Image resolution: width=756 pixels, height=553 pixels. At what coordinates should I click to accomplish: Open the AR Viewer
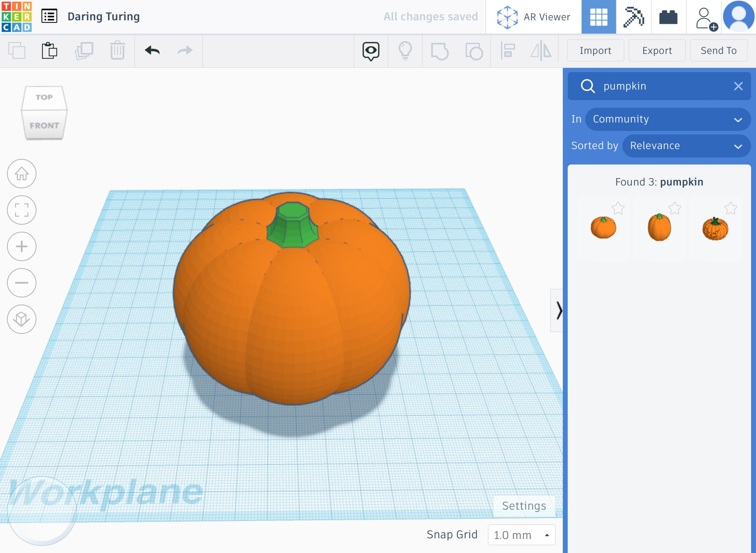point(534,17)
